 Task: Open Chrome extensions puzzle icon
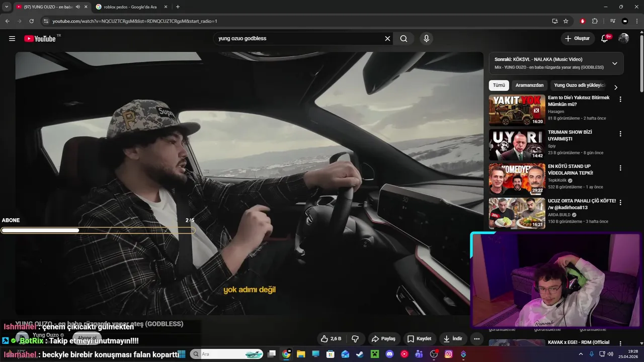point(595,21)
